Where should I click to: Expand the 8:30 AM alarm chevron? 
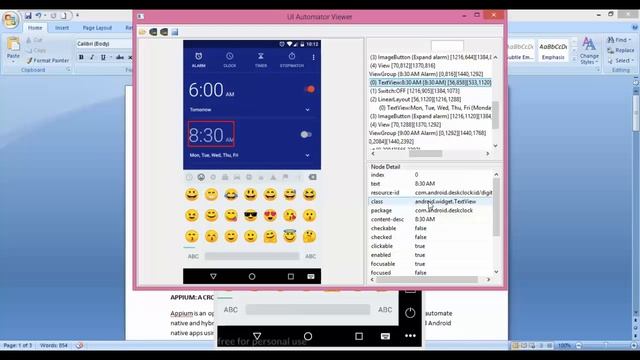tap(307, 156)
